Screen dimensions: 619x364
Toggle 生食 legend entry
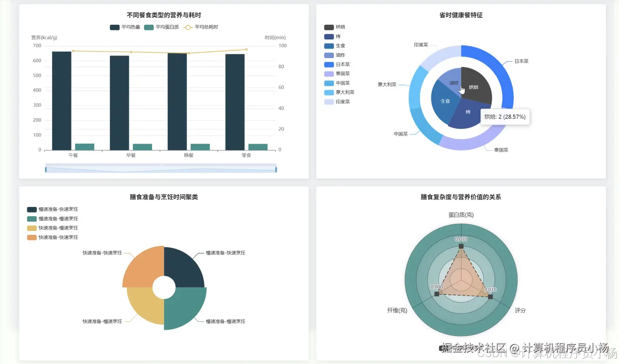click(334, 46)
